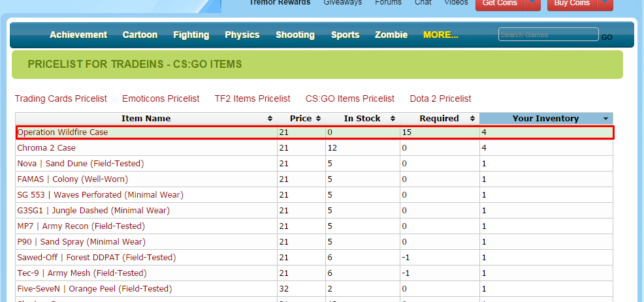This screenshot has height=302, width=644.
Task: Sort by In Stock column header
Action: pyautogui.click(x=362, y=119)
